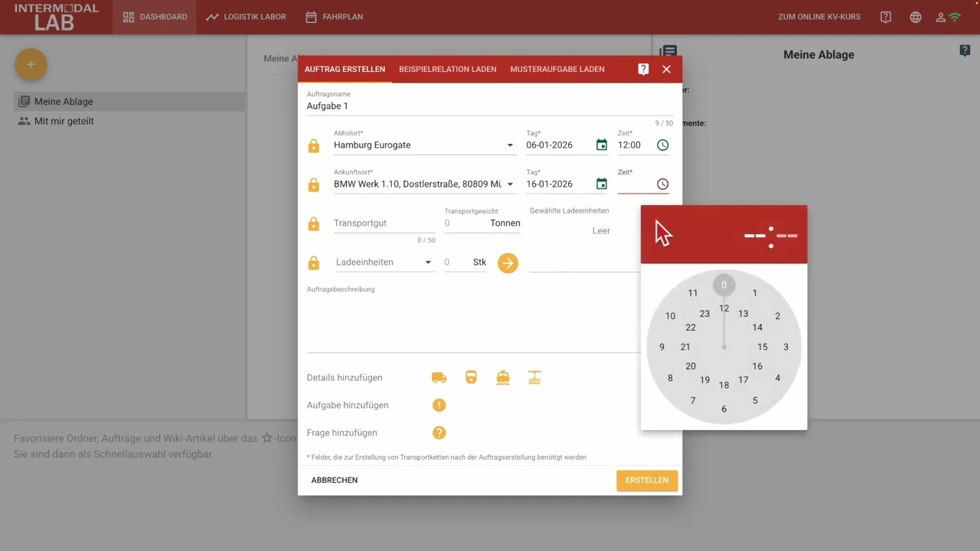
Task: Select hour 9 on clock face
Action: click(662, 347)
